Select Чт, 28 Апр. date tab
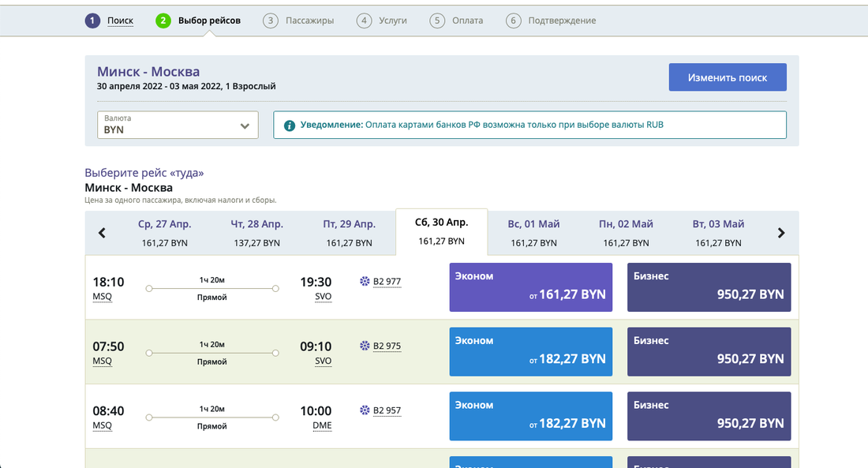Viewport: 868px width, 468px height. pos(257,233)
